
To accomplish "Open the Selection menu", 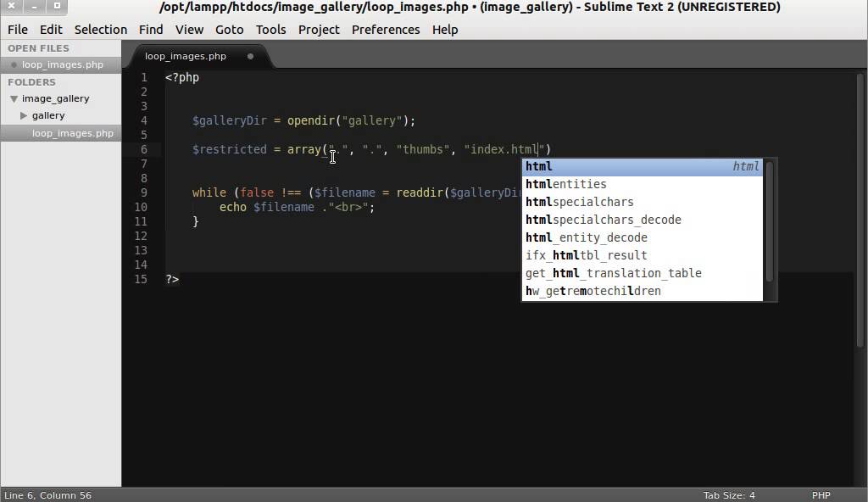I will coord(101,30).
